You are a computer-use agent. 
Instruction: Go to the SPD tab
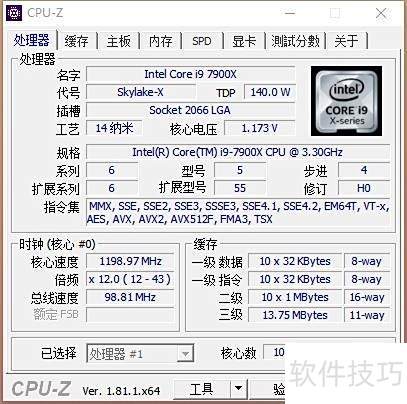[202, 41]
